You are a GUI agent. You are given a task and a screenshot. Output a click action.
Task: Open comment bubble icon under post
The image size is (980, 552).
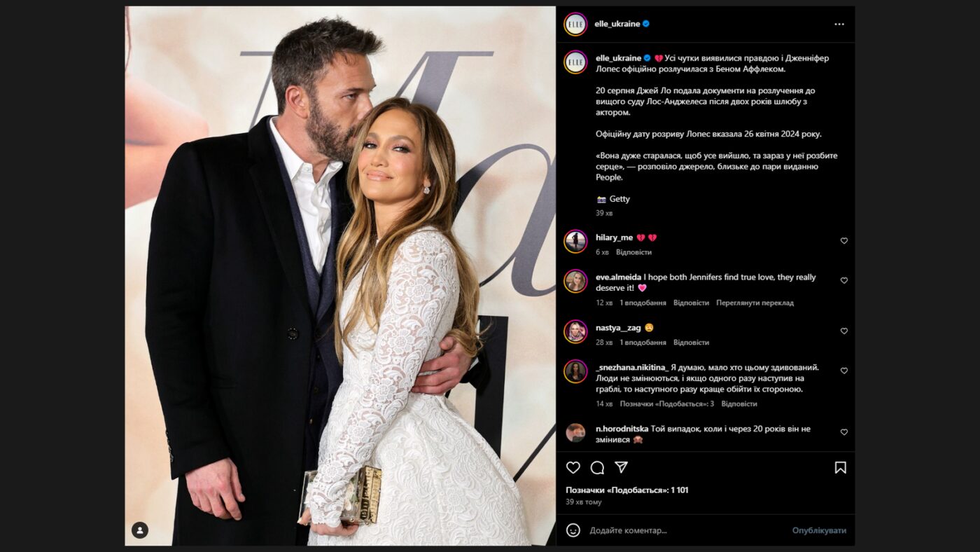pyautogui.click(x=597, y=467)
